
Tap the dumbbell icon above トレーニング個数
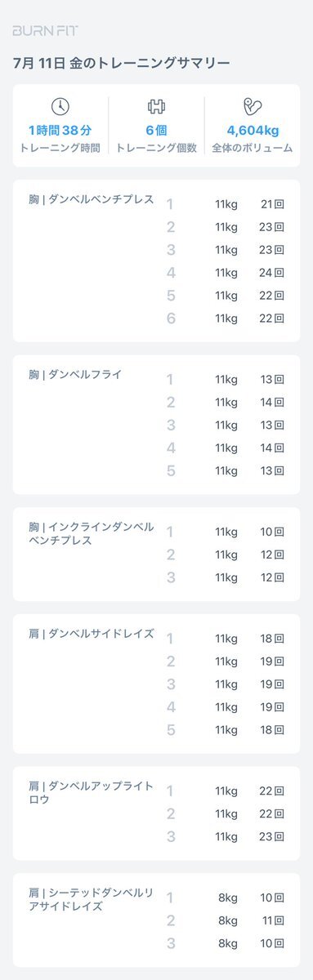[x=156, y=106]
